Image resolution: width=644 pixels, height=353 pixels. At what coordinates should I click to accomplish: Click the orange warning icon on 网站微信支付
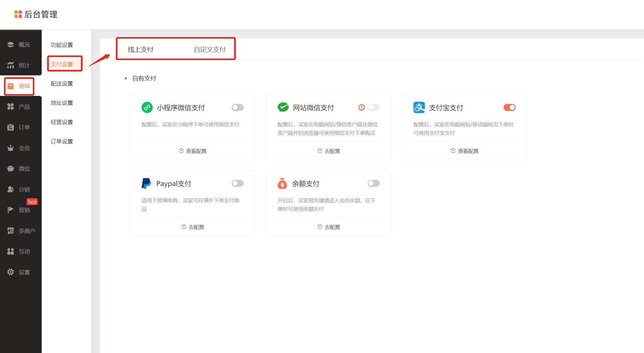coord(361,107)
